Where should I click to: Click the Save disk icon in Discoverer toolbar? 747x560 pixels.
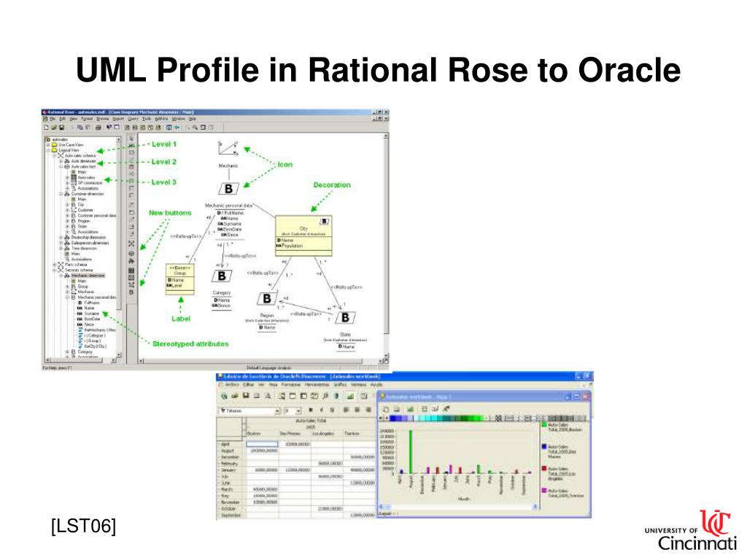tap(247, 396)
